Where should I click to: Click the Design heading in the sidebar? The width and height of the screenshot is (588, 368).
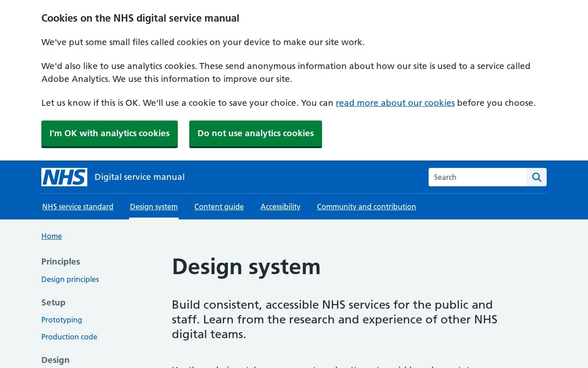(56, 360)
